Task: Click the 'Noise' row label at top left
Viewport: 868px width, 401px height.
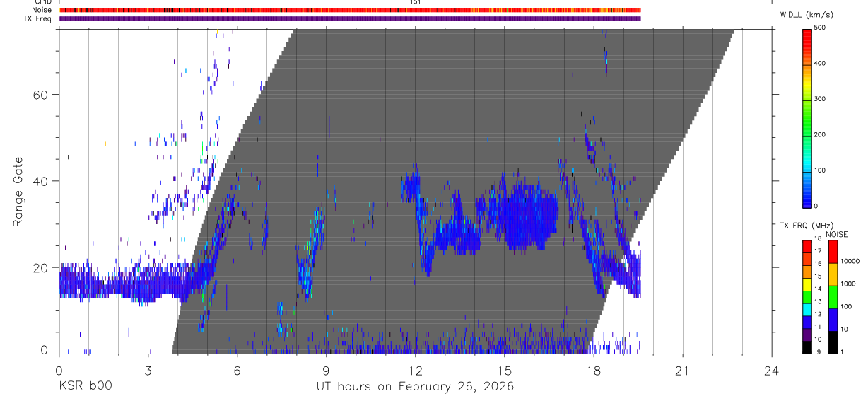Action: 42,10
